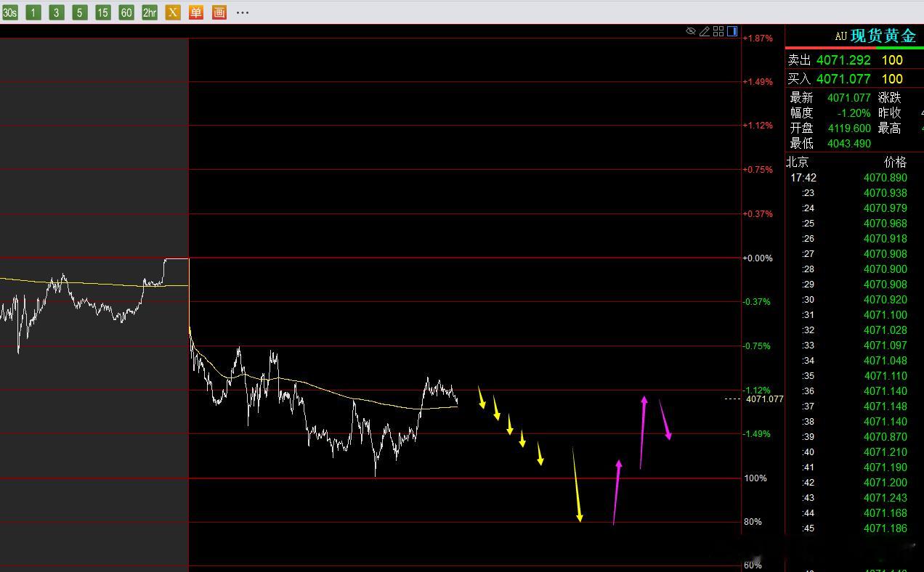Click the 开盘 value 4119.600
Image resolution: width=924 pixels, height=572 pixels.
point(849,128)
